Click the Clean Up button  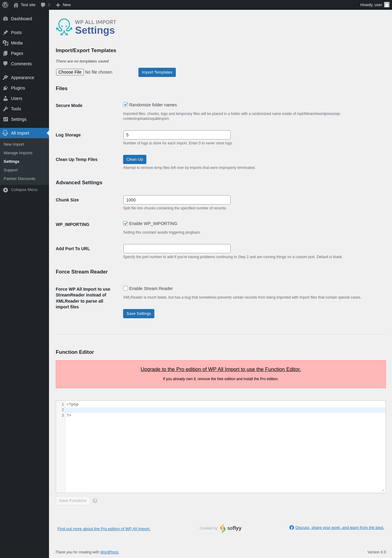135,159
